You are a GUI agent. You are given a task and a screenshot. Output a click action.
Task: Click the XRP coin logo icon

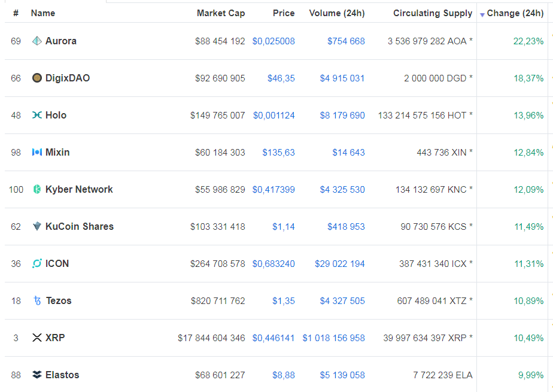click(x=37, y=338)
